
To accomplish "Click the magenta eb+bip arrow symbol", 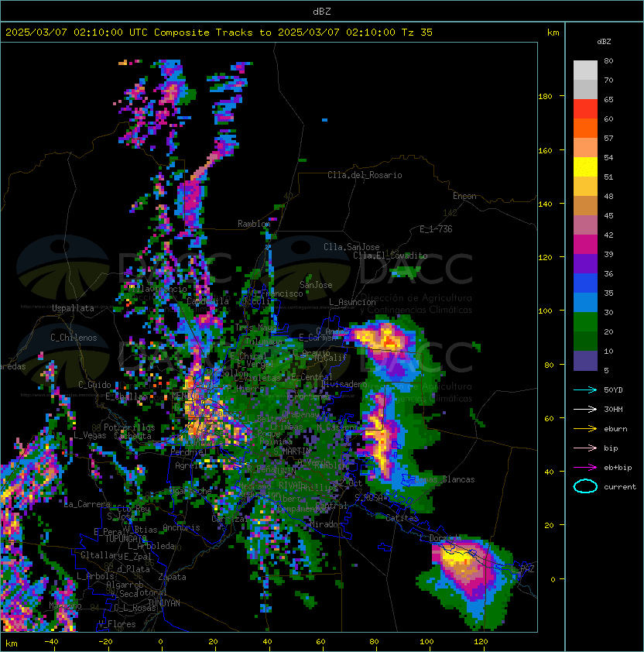I will click(x=585, y=468).
